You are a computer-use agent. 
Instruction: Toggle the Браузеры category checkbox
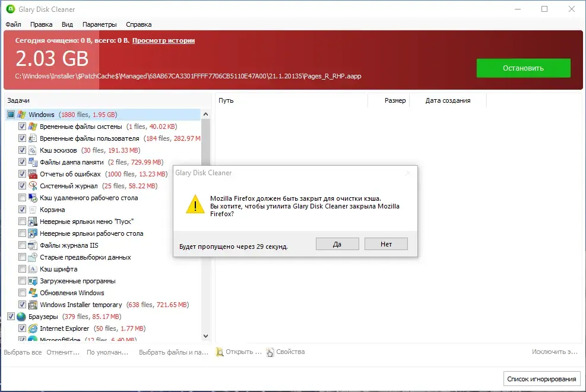coord(11,317)
